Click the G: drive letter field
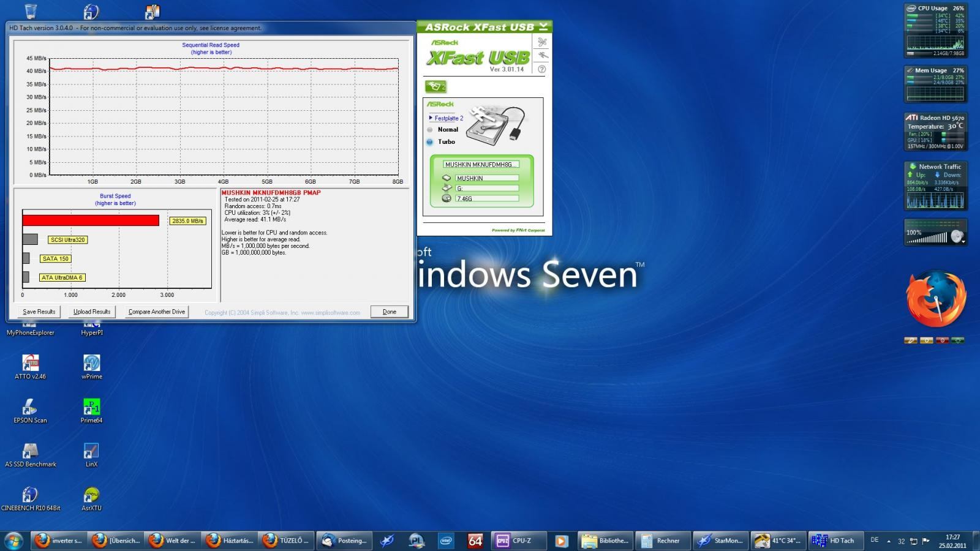The height and width of the screenshot is (551, 980). (x=487, y=189)
